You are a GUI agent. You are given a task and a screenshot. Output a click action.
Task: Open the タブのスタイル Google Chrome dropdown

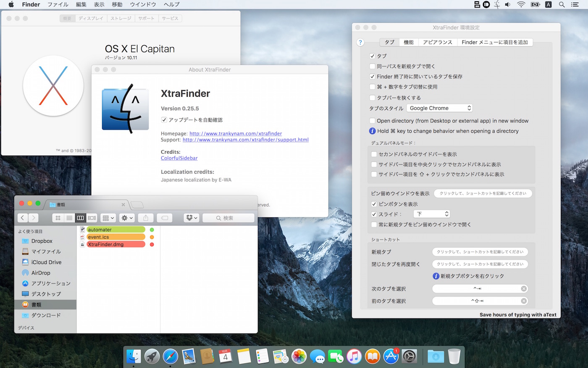click(439, 108)
